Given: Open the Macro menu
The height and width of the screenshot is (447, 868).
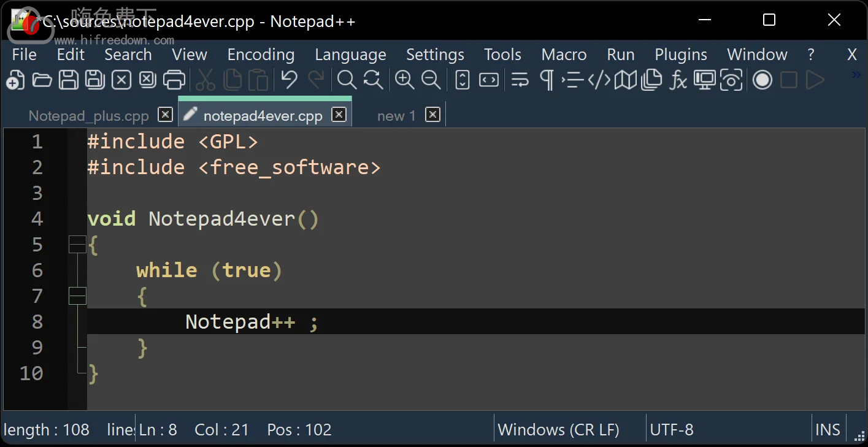Looking at the screenshot, I should click(x=564, y=55).
